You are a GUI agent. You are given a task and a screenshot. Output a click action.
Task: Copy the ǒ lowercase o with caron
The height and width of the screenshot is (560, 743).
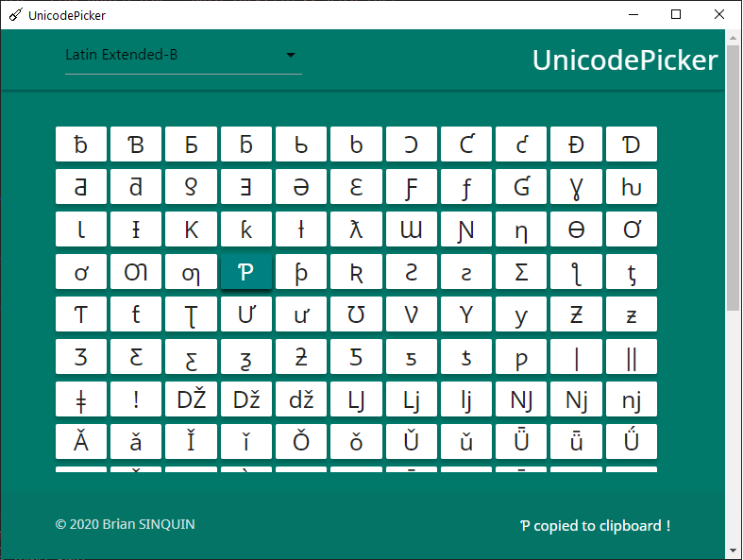tap(356, 441)
